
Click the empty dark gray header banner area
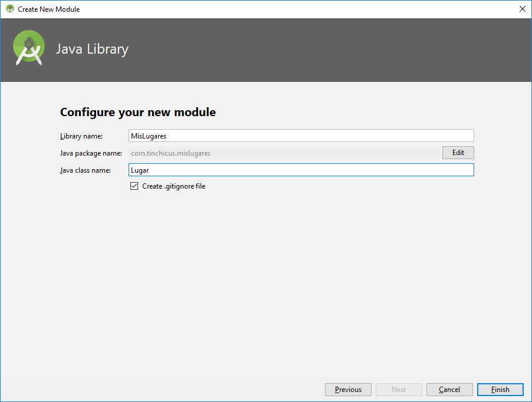[330, 50]
